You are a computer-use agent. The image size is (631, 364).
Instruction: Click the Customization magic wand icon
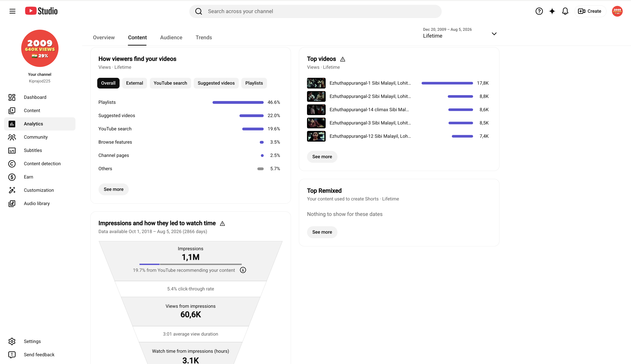coord(12,190)
